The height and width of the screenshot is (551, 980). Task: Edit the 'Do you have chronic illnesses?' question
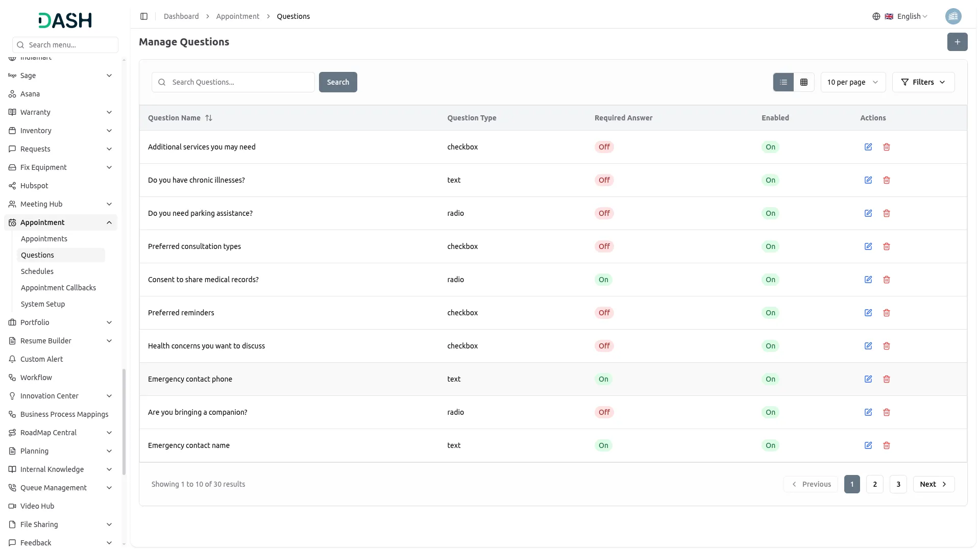point(868,180)
